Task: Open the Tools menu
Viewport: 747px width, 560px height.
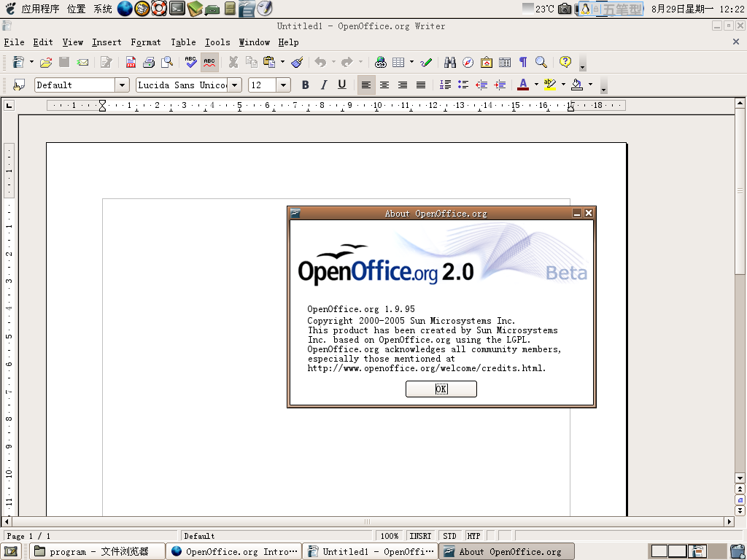Action: coord(217,42)
